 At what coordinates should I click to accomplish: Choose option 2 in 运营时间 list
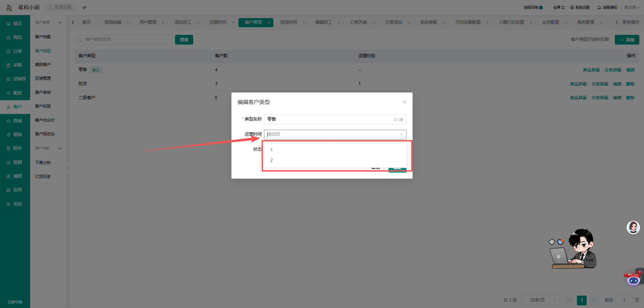(335, 160)
